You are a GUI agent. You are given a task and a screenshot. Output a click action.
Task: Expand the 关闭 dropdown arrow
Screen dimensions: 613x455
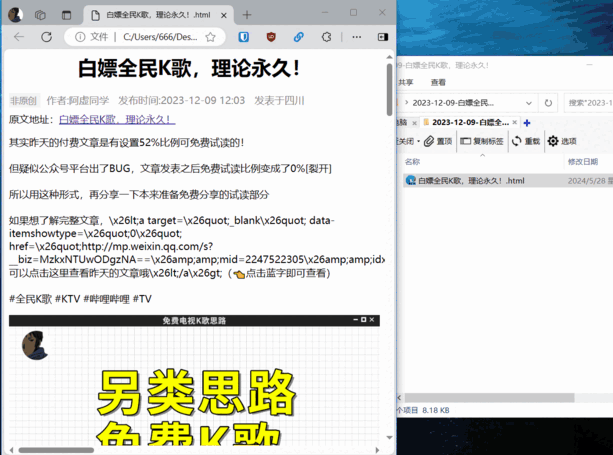click(418, 142)
